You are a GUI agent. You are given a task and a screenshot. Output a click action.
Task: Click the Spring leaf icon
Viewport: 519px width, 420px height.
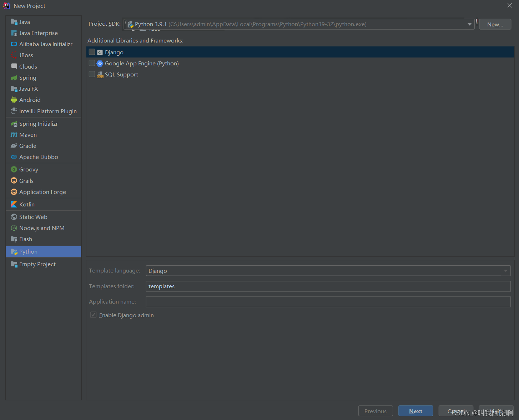pyautogui.click(x=14, y=77)
